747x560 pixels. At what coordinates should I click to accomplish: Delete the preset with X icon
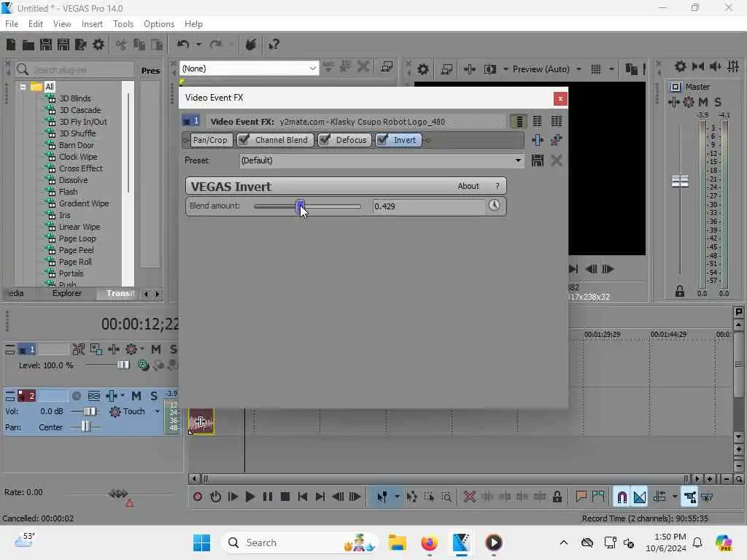point(557,160)
